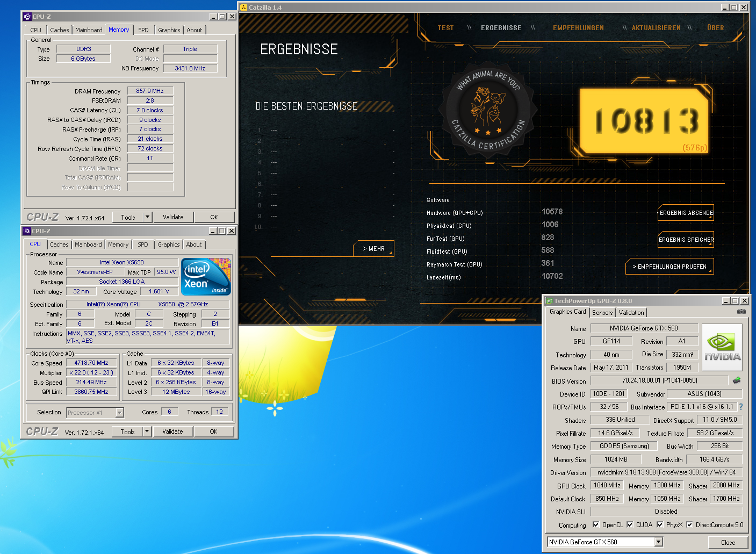Click the NVIDIA logo in GPU-Z
Viewport: 756px width, 554px height.
click(x=722, y=348)
